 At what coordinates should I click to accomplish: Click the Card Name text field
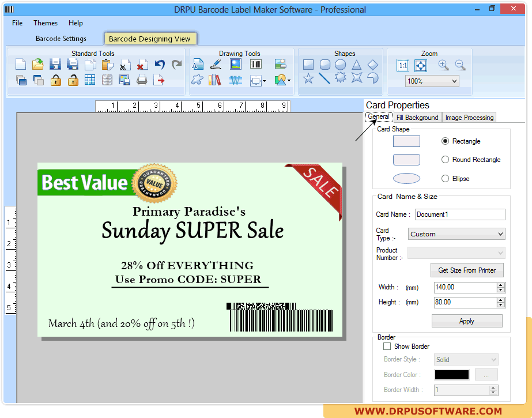click(x=460, y=214)
